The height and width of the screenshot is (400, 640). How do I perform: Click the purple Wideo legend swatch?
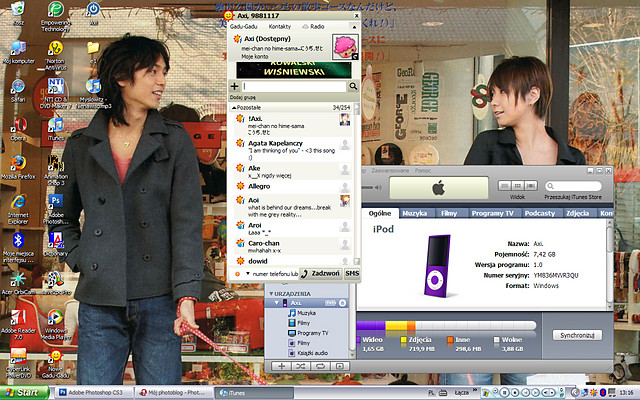358,340
